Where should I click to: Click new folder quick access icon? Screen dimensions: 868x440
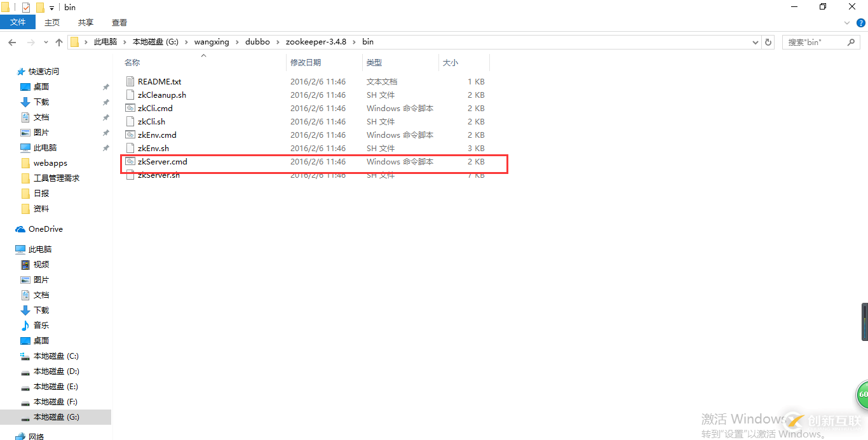tap(40, 8)
